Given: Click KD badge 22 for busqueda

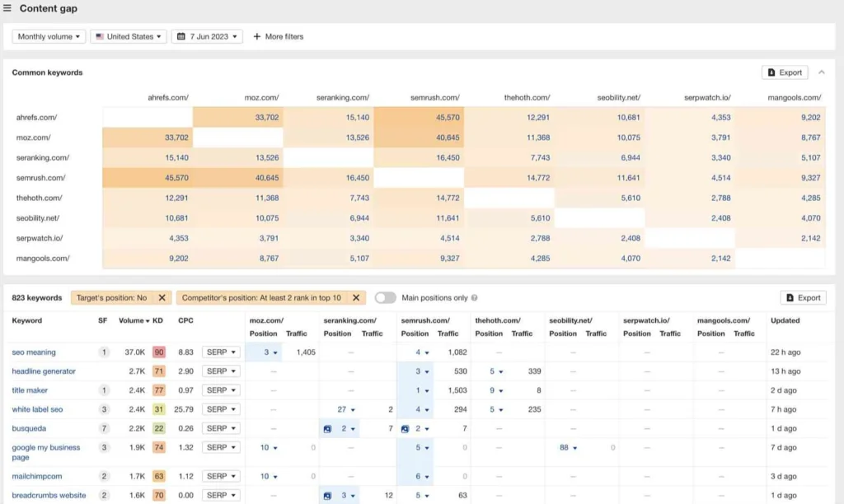Looking at the screenshot, I should [x=159, y=429].
